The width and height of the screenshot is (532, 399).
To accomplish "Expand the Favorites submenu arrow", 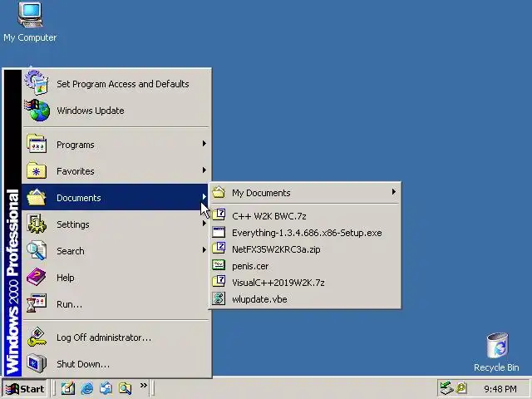I will click(x=204, y=170).
